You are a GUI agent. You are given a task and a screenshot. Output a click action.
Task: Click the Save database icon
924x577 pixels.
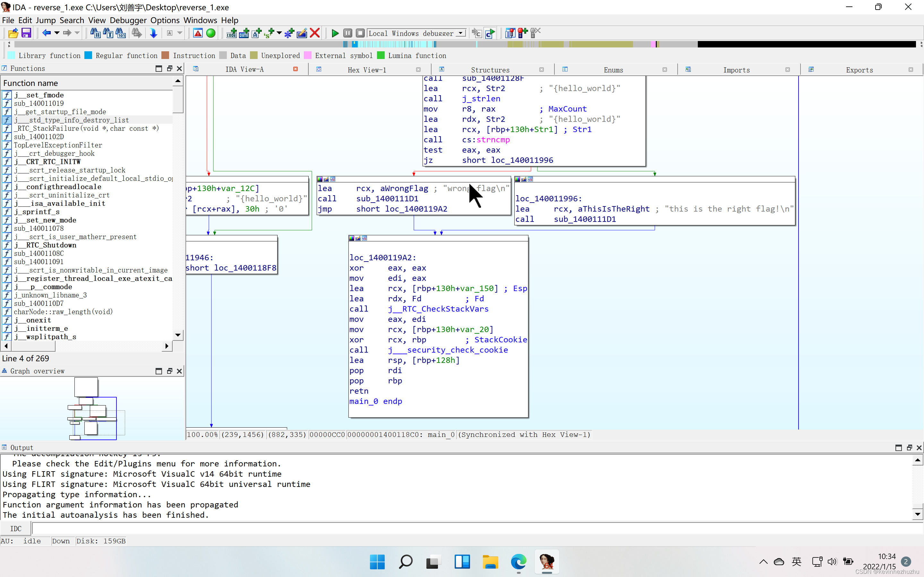pos(26,33)
